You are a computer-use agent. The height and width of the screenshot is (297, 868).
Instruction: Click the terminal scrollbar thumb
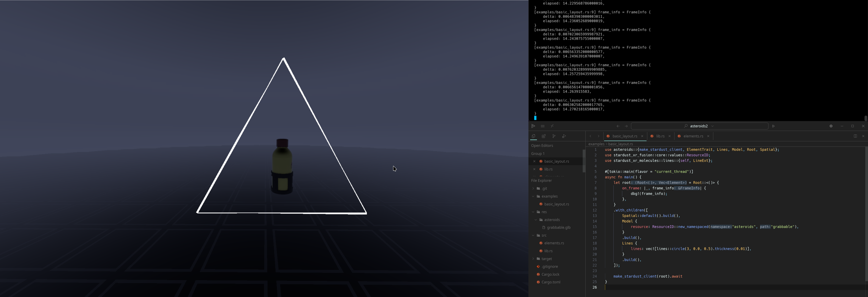866,118
